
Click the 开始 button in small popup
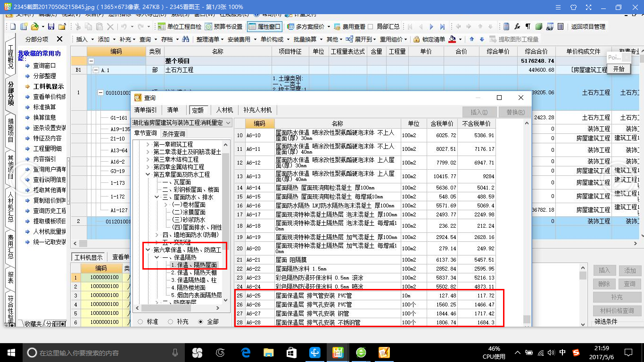(x=619, y=69)
